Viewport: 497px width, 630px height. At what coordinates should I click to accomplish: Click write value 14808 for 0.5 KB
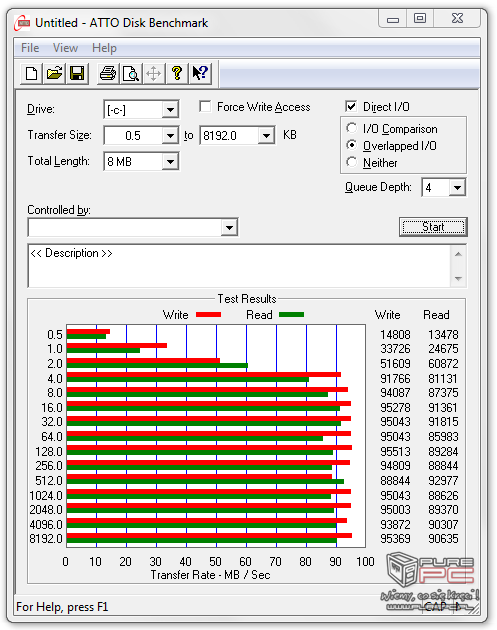point(395,335)
